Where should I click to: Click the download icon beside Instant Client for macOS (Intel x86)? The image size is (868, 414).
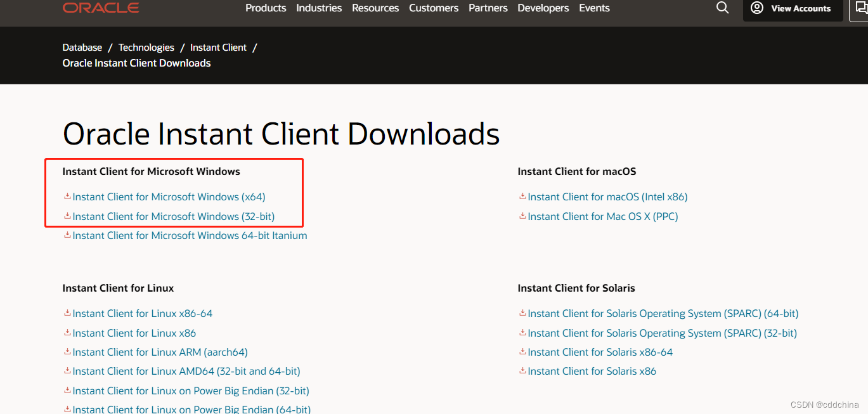coord(521,197)
